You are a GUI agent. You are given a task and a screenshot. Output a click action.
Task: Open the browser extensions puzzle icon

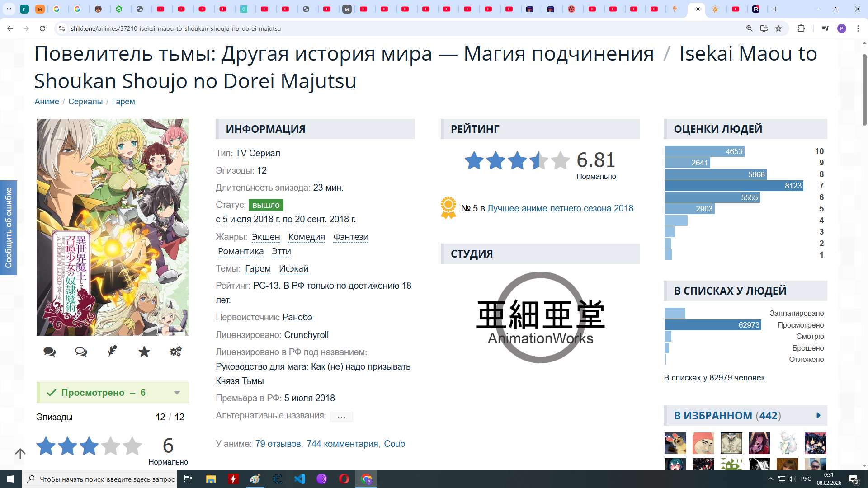click(801, 28)
